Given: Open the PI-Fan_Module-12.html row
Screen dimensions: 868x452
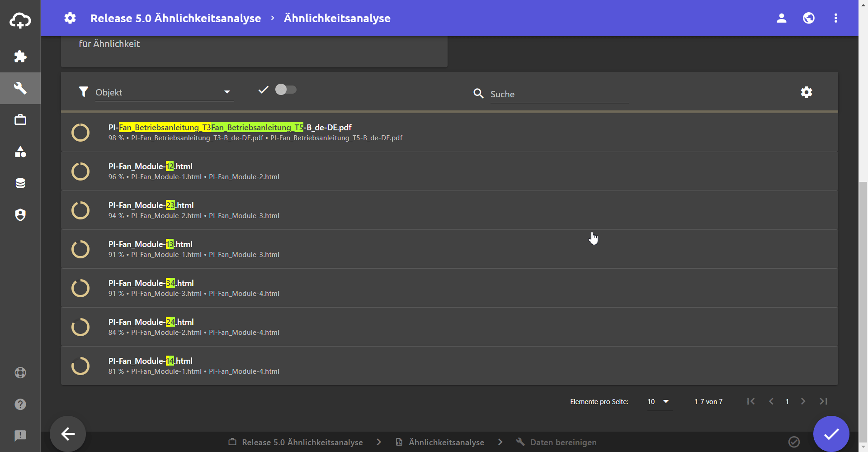Looking at the screenshot, I should pyautogui.click(x=449, y=171).
